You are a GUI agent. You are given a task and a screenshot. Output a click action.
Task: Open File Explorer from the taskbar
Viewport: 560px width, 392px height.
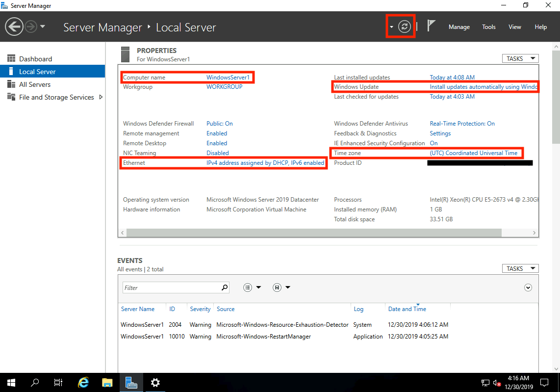coord(107,383)
